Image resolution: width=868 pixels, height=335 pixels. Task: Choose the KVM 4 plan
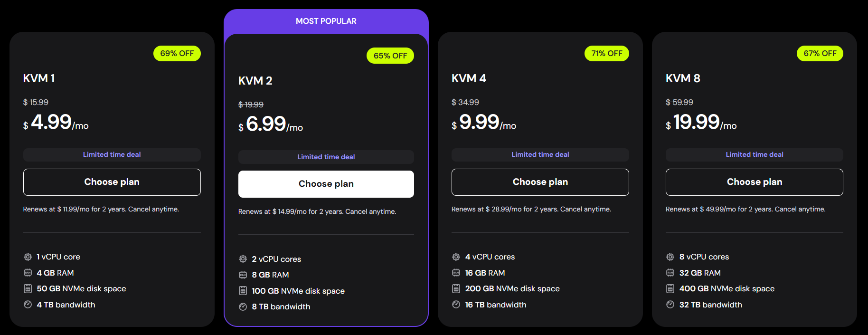[540, 182]
